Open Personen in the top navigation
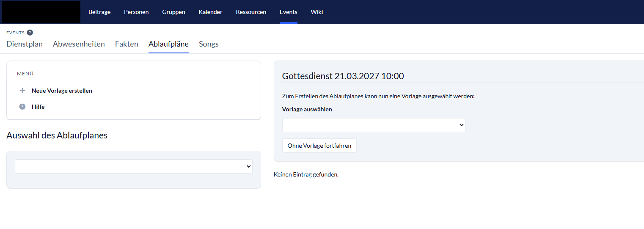The width and height of the screenshot is (644, 229). (x=136, y=12)
